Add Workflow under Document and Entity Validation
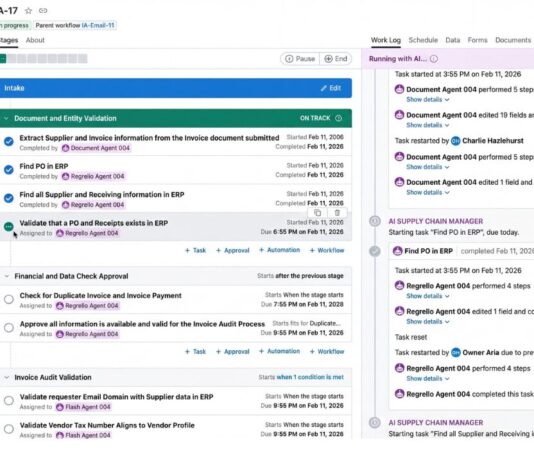The width and height of the screenshot is (534, 462). click(327, 251)
